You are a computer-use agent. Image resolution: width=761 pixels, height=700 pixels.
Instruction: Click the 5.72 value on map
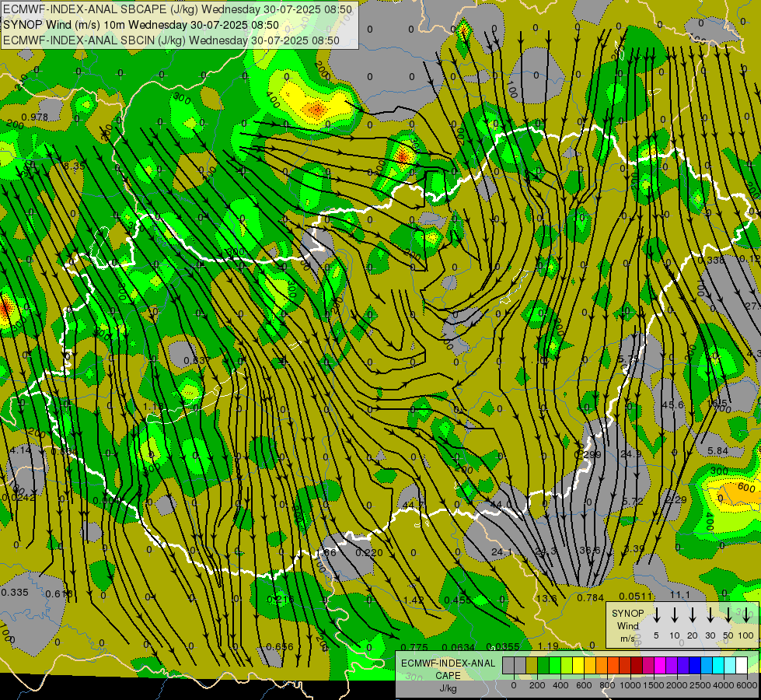point(633,501)
